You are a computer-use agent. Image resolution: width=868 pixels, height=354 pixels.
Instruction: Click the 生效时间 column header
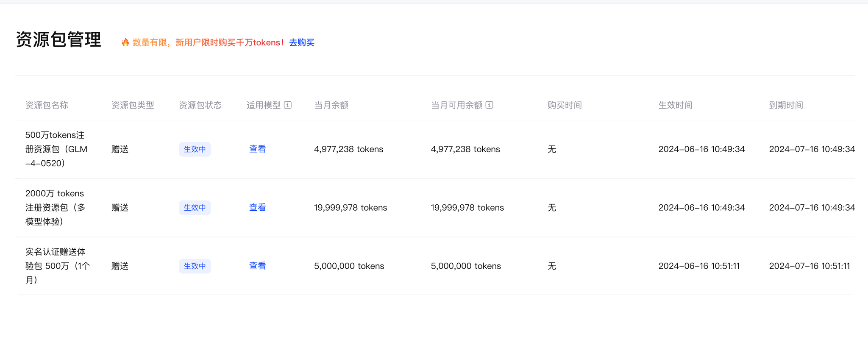point(676,105)
